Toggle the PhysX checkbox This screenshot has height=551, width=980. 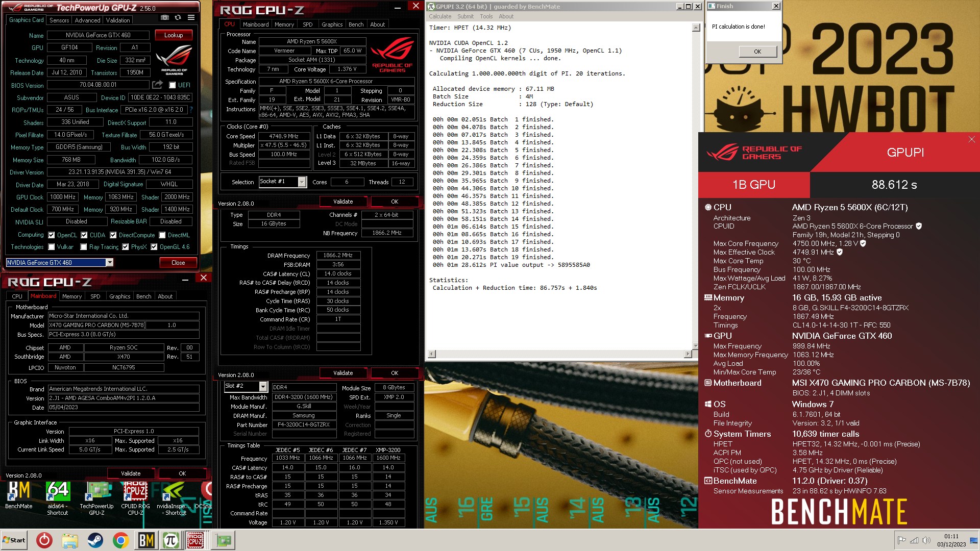tap(126, 247)
